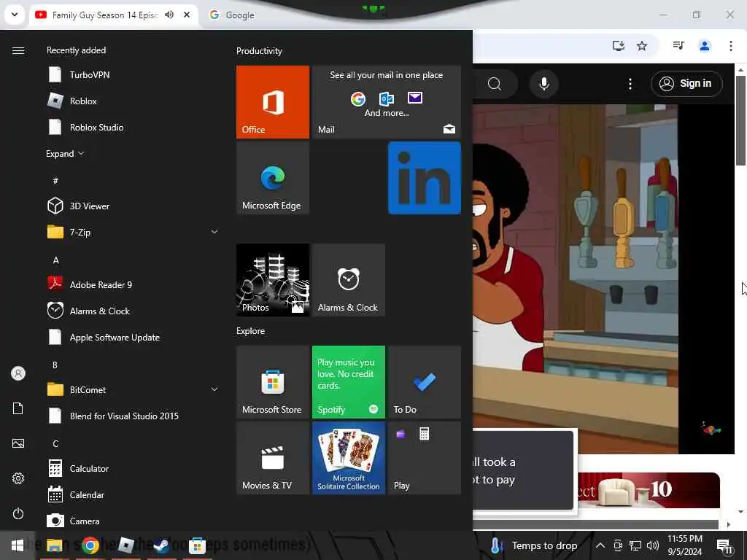Click the YouTube voice search microphone
This screenshot has width=747, height=560.
pyautogui.click(x=543, y=84)
